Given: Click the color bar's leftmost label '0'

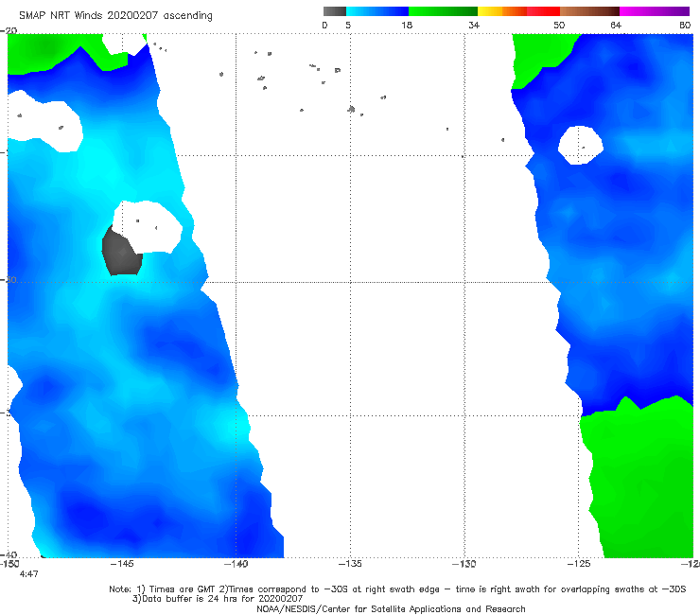Looking at the screenshot, I should pos(324,25).
